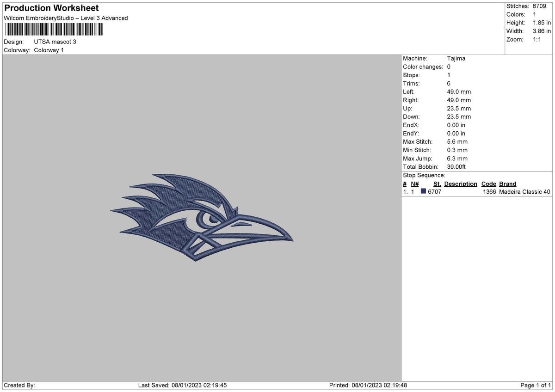Click the thread code 1366
The height and width of the screenshot is (392, 555).
pyautogui.click(x=490, y=192)
